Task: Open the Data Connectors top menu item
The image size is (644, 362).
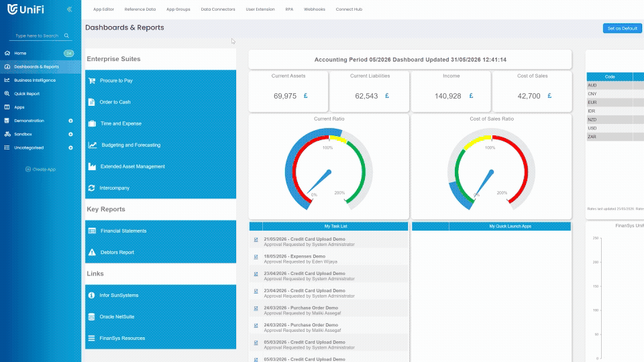Action: (x=217, y=9)
